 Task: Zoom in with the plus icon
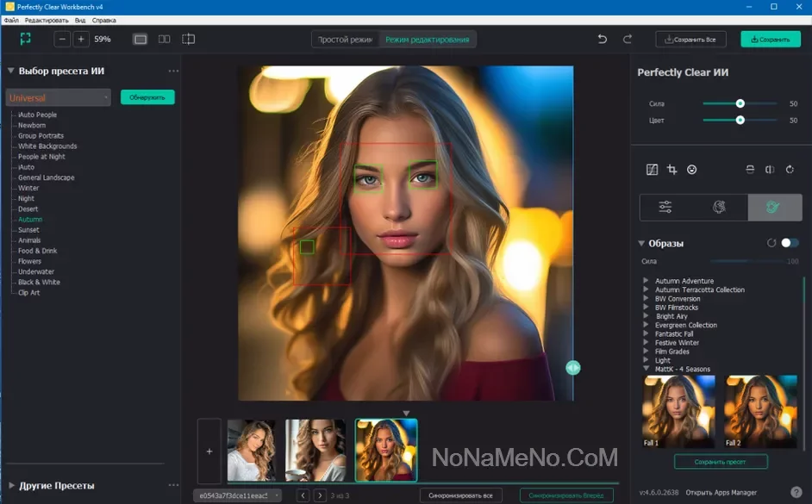tap(80, 39)
